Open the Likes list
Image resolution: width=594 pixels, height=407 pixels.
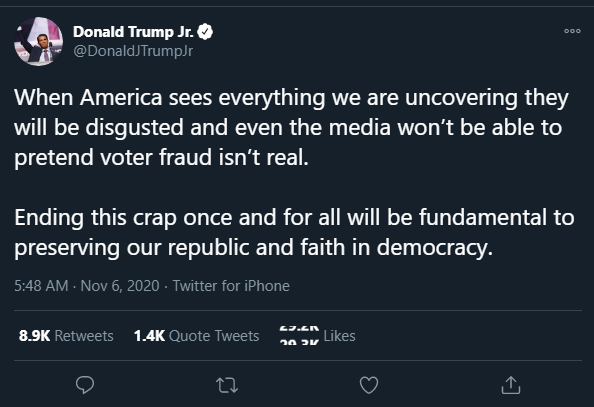tap(317, 336)
